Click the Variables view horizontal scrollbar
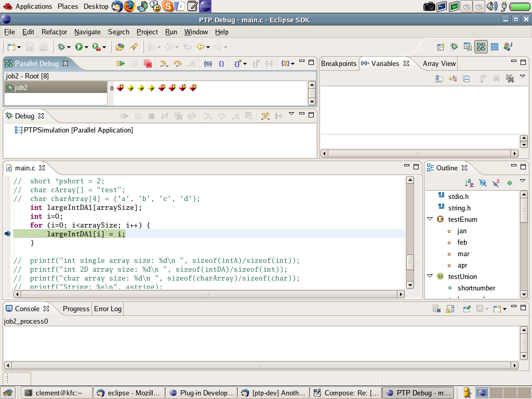 (x=419, y=153)
